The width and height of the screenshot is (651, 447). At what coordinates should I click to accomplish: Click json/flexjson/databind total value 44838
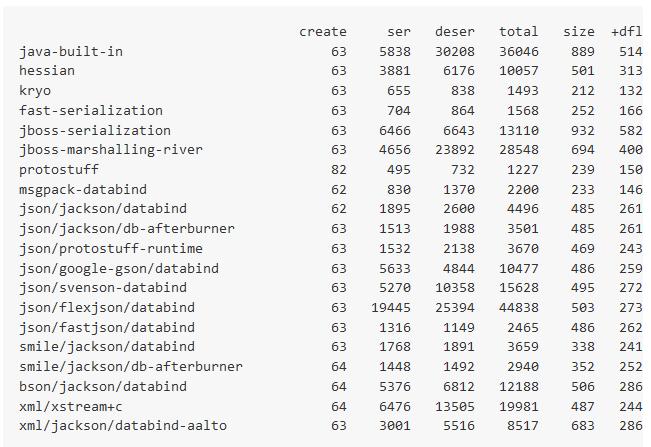click(519, 307)
